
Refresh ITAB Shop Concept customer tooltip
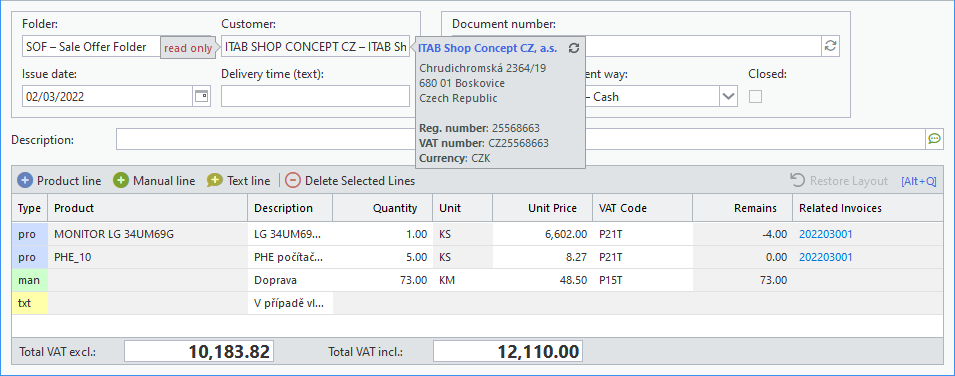(573, 48)
